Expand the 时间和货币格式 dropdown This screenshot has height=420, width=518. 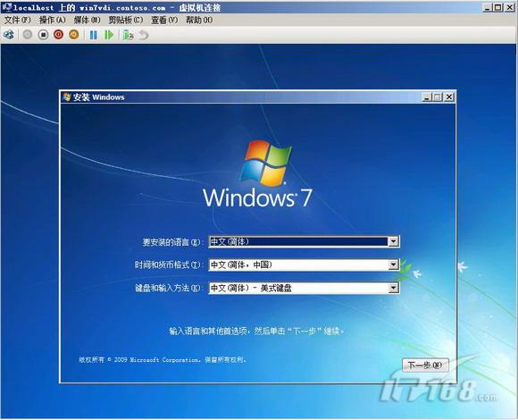393,265
